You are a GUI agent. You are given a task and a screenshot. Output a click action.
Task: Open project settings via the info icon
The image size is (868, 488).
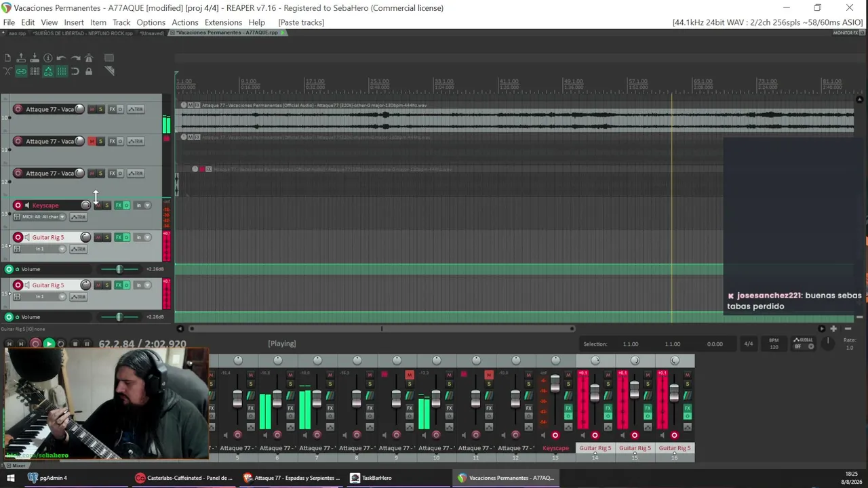coord(48,58)
